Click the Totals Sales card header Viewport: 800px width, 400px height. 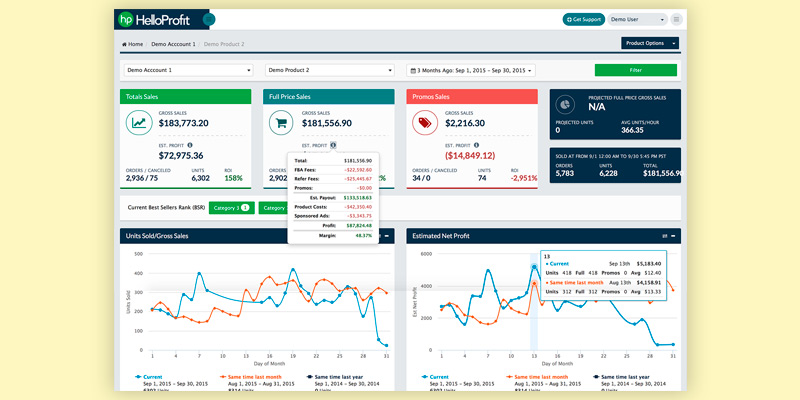[186, 96]
